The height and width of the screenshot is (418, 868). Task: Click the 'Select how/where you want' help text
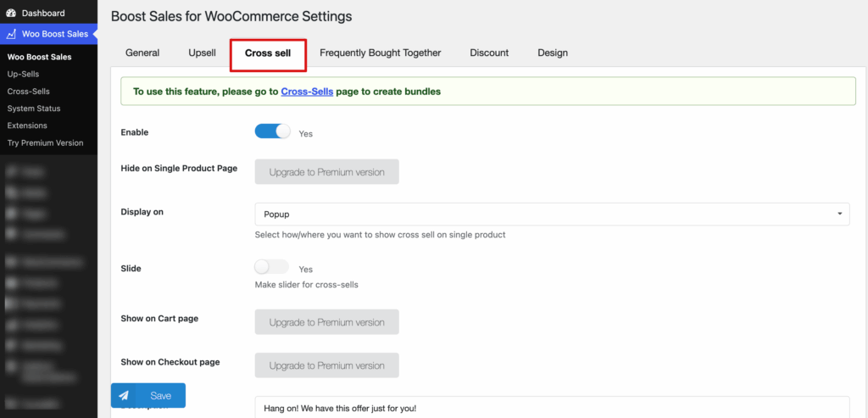tap(381, 235)
